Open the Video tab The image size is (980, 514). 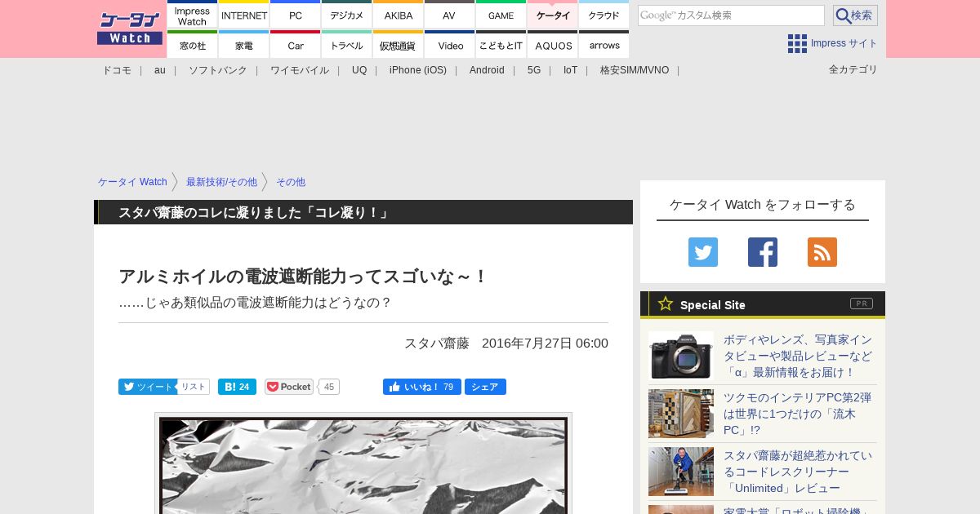click(450, 44)
